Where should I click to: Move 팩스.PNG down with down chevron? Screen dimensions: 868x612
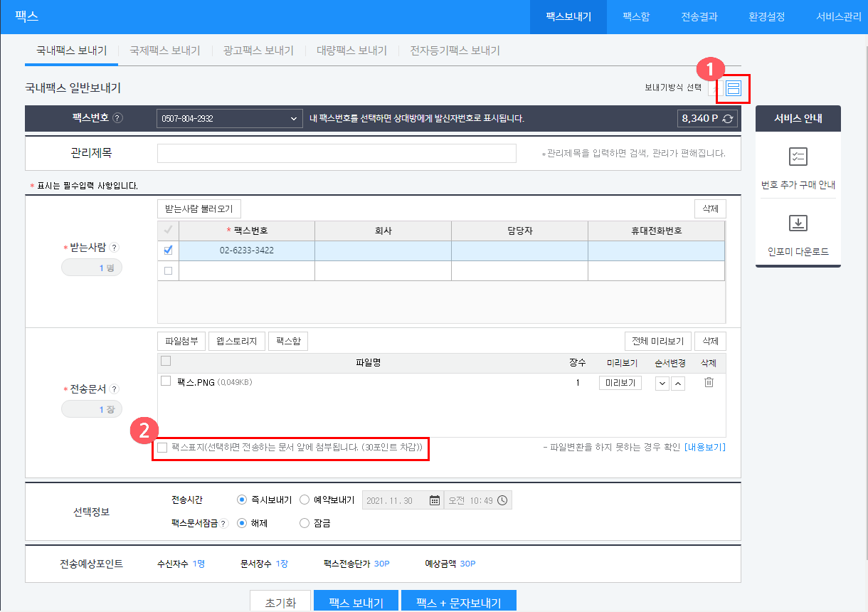662,384
